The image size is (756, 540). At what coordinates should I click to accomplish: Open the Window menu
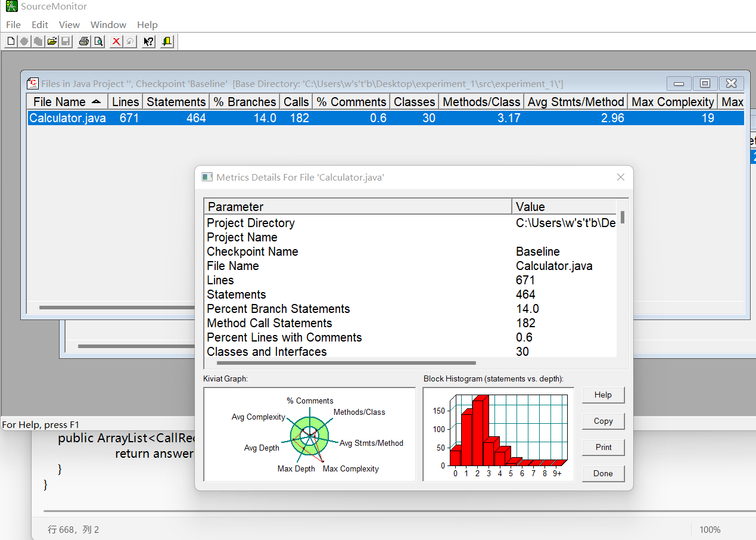coord(108,24)
